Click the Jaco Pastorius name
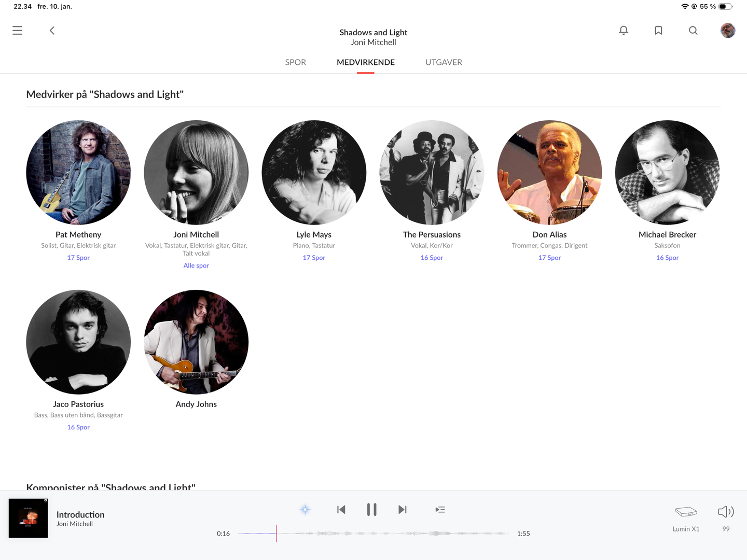 pyautogui.click(x=78, y=404)
